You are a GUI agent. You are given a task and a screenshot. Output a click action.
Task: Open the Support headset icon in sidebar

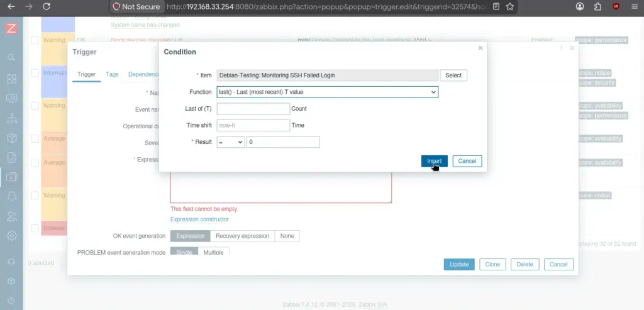(11, 262)
